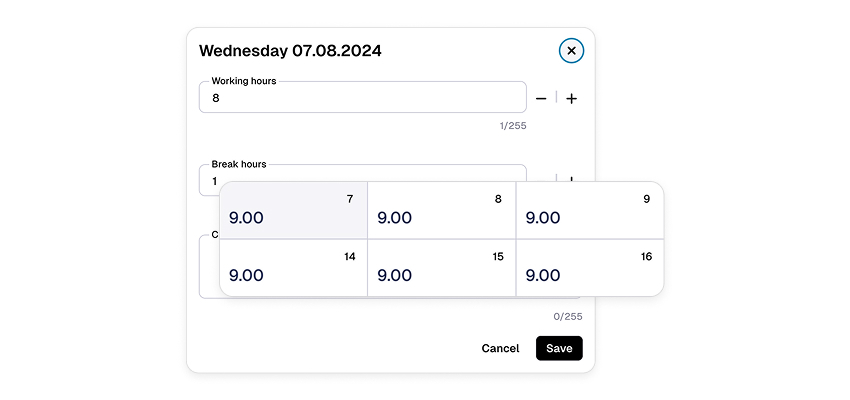Increase working hours with plus button
Screen dimensions: 850x400
[x=571, y=98]
